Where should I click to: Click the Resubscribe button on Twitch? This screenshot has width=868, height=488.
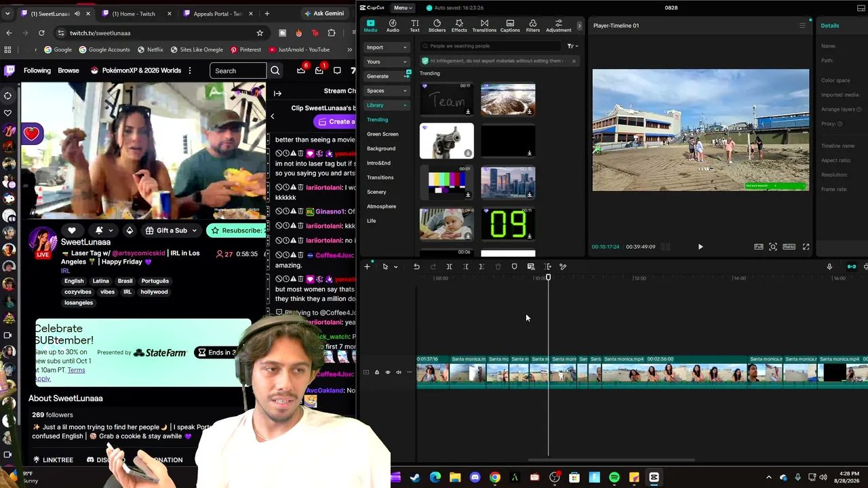236,230
